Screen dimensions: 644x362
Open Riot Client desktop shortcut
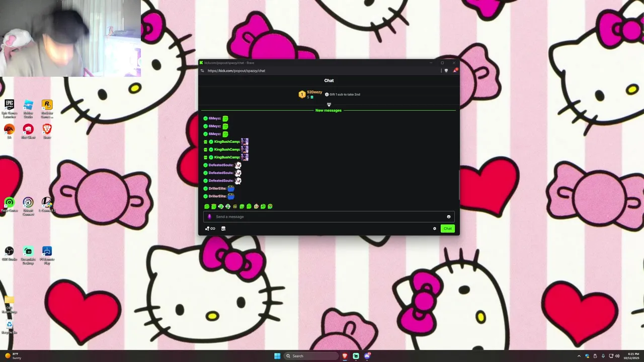tap(28, 132)
